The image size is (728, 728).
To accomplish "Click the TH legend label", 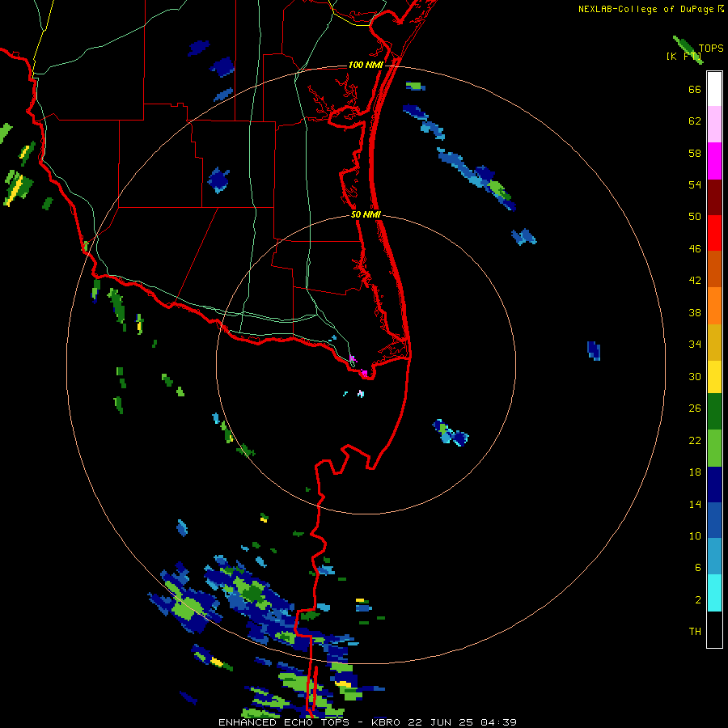I will [x=695, y=632].
